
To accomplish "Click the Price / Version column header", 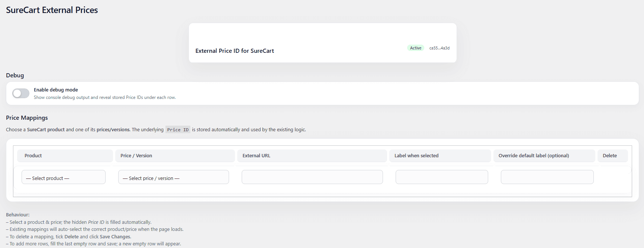I will point(175,156).
